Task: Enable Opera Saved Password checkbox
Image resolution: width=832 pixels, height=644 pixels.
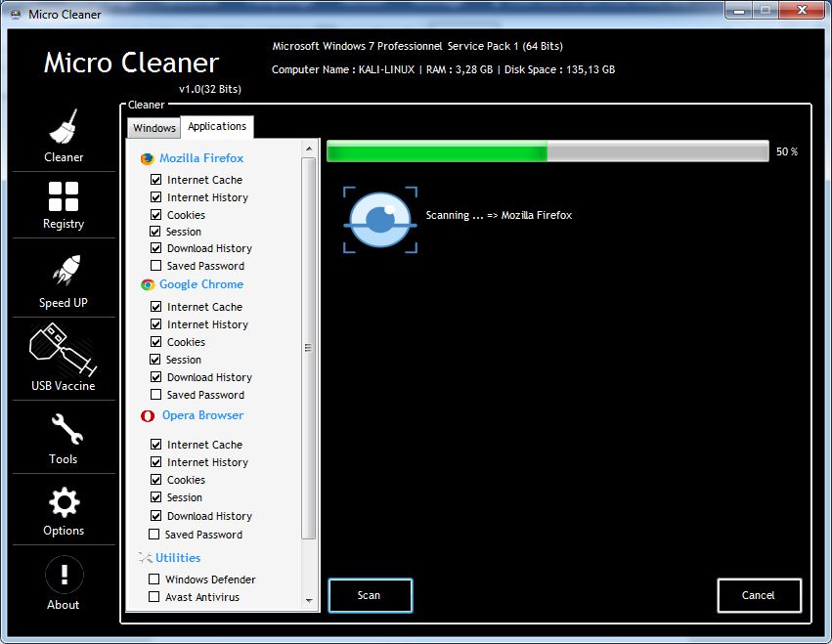Action: 153,534
